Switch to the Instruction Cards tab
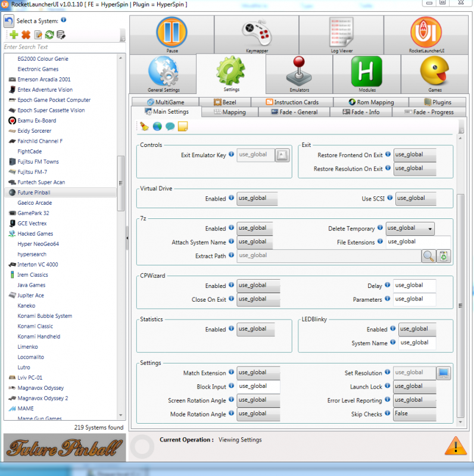 click(292, 102)
